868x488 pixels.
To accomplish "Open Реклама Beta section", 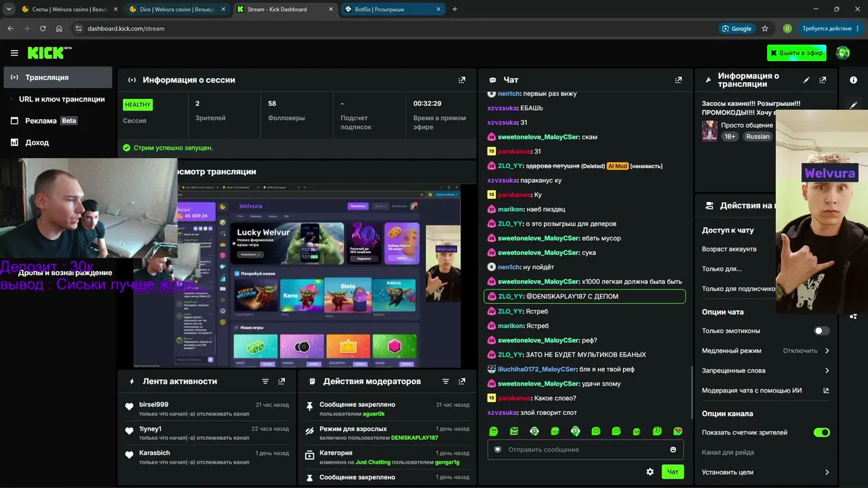I will 58,121.
